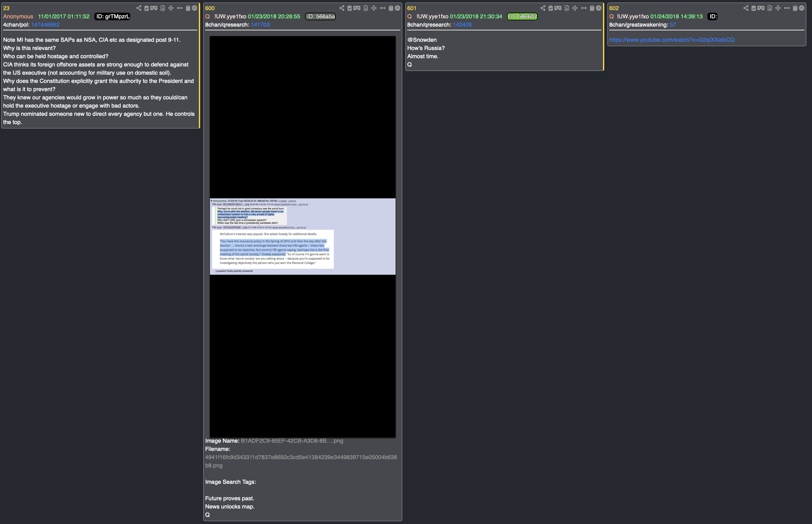Click the green ID: 58e607 badge

pyautogui.click(x=522, y=16)
